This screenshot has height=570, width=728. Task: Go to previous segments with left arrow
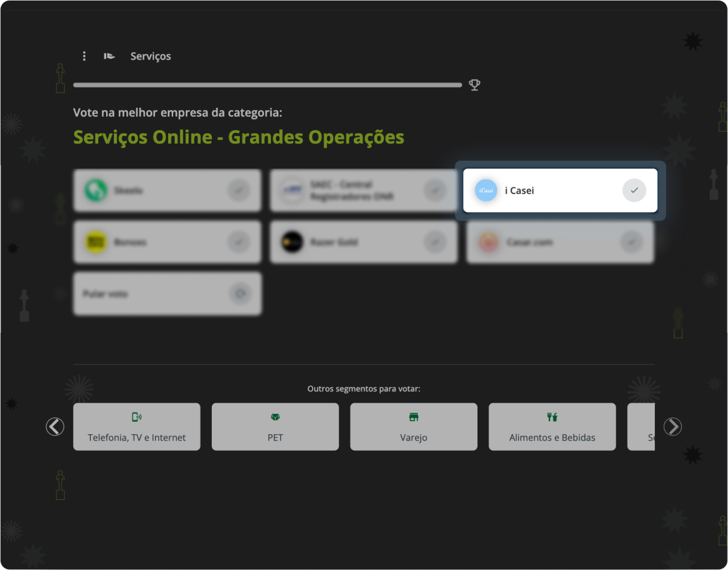pos(55,426)
